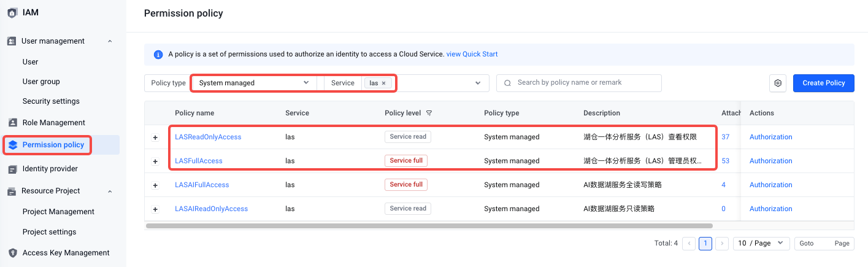Image resolution: width=868 pixels, height=267 pixels.
Task: Open the view Quick Start link
Action: click(472, 54)
